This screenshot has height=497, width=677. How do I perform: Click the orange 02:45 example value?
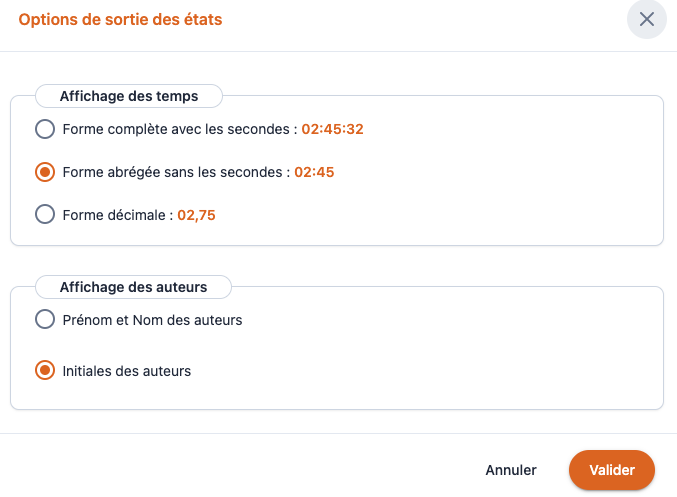point(314,172)
